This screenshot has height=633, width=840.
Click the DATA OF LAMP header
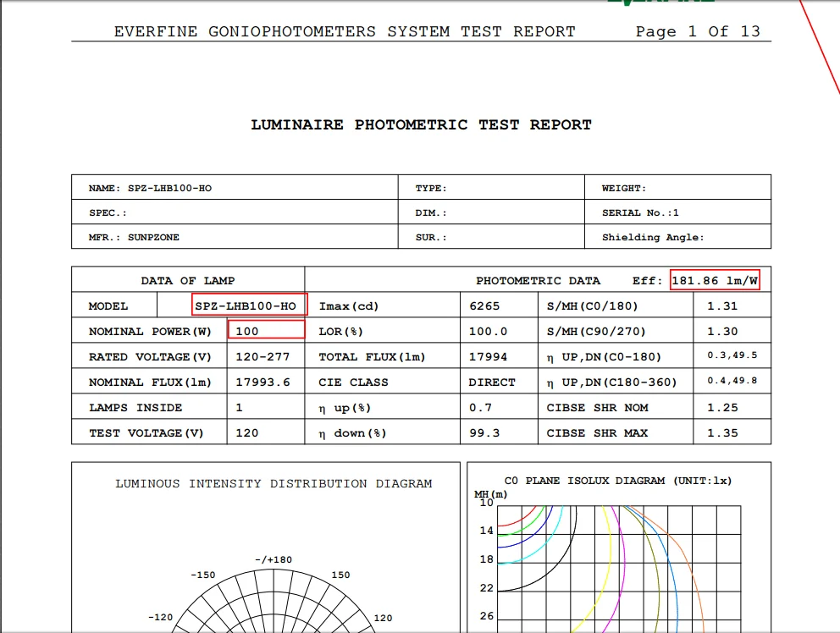(188, 280)
